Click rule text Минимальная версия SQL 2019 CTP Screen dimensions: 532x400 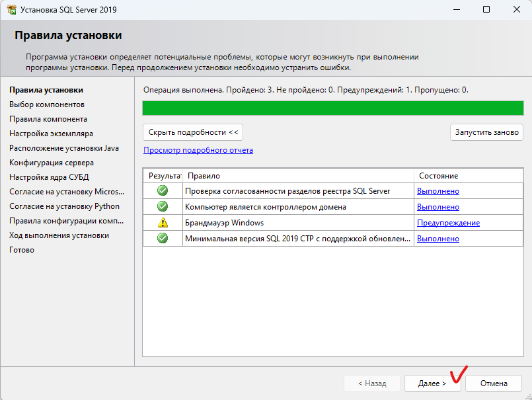point(297,239)
